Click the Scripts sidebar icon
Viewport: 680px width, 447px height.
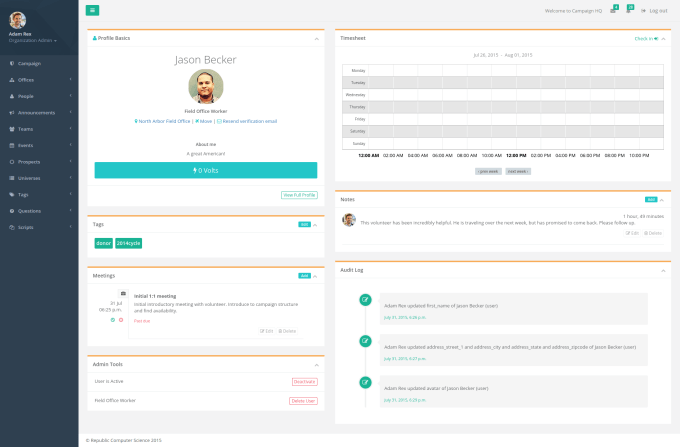point(12,227)
